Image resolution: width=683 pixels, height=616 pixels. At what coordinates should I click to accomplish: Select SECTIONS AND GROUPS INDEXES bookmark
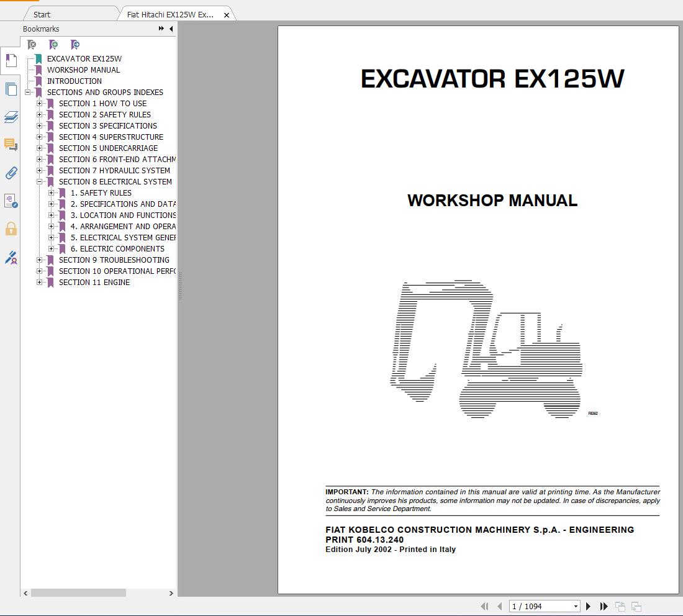pyautogui.click(x=105, y=93)
